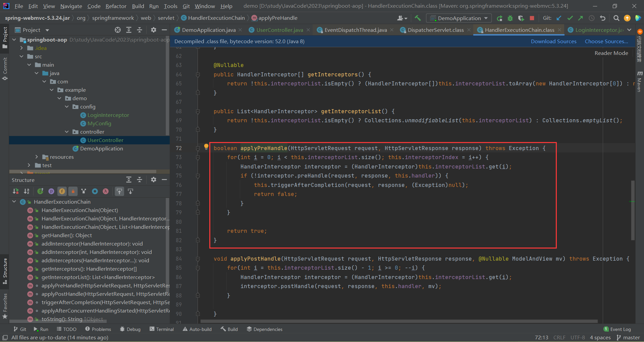The width and height of the screenshot is (644, 342).
Task: Click the Git Rollback undo icon
Action: point(603,18)
